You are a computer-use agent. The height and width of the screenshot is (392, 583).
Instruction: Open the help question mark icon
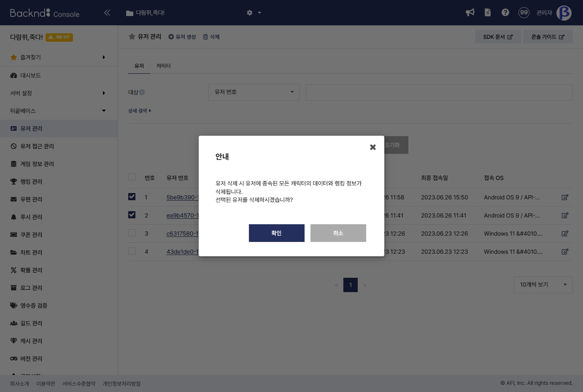point(505,13)
